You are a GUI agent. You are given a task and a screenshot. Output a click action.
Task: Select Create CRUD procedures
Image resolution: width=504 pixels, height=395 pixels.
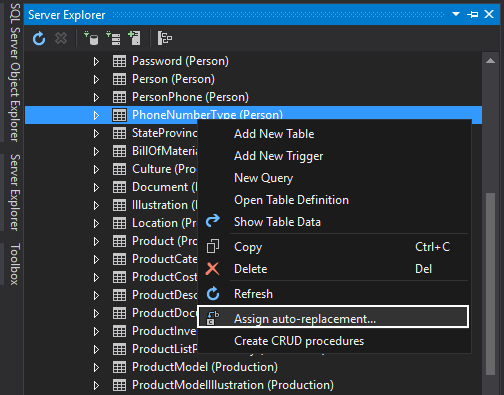click(x=334, y=341)
